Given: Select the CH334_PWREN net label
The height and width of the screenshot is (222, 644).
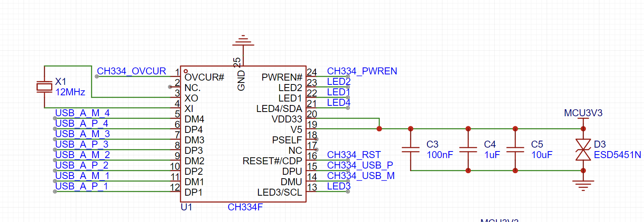Looking at the screenshot, I should pos(362,71).
